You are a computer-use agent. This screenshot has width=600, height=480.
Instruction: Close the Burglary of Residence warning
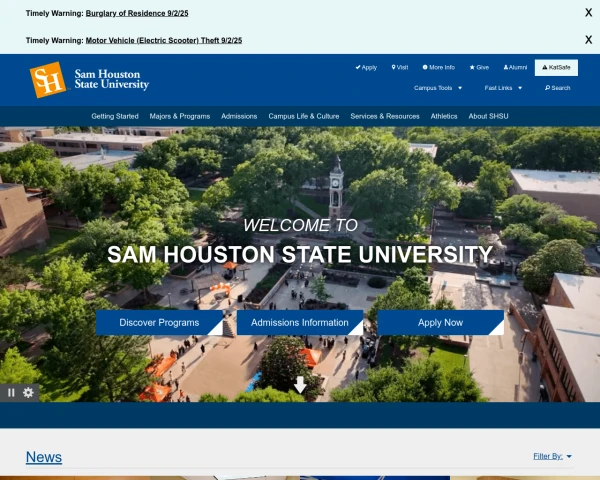pos(588,13)
